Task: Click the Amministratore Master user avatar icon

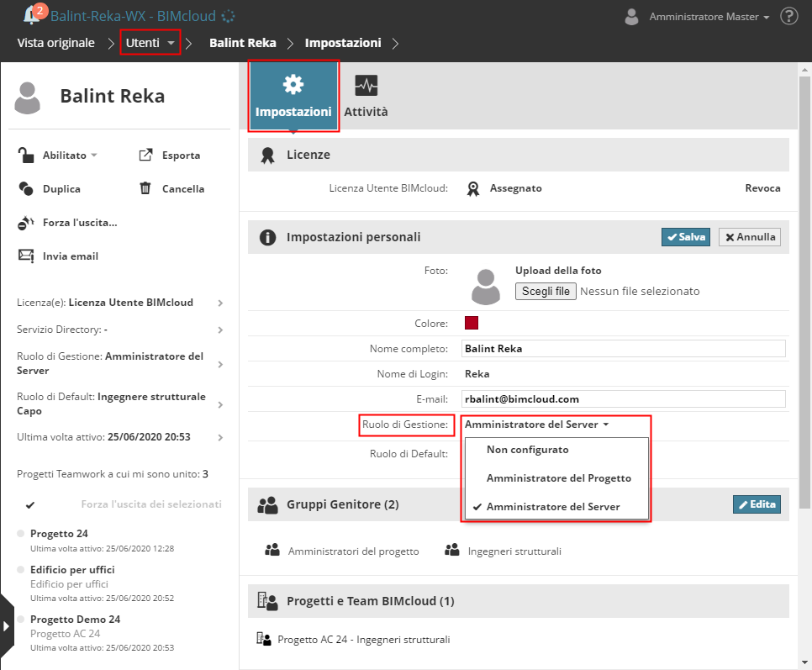Action: tap(631, 17)
